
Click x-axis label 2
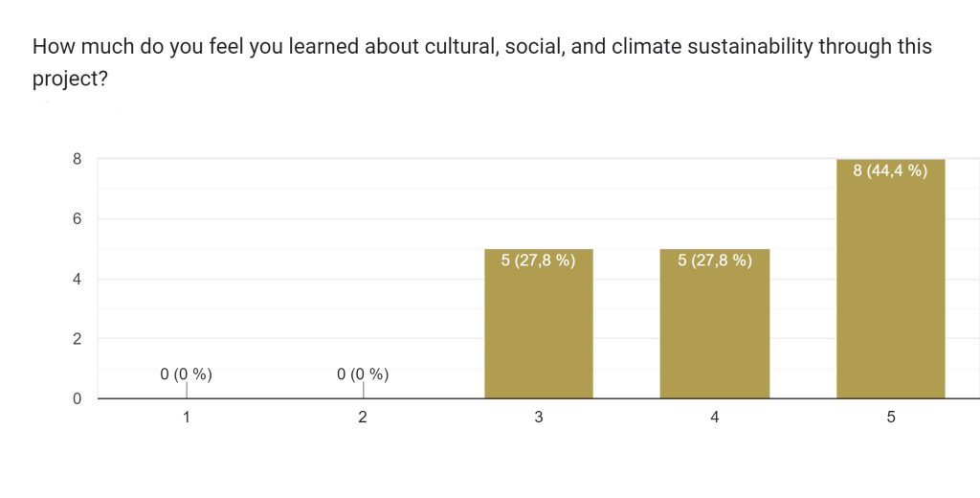363,418
